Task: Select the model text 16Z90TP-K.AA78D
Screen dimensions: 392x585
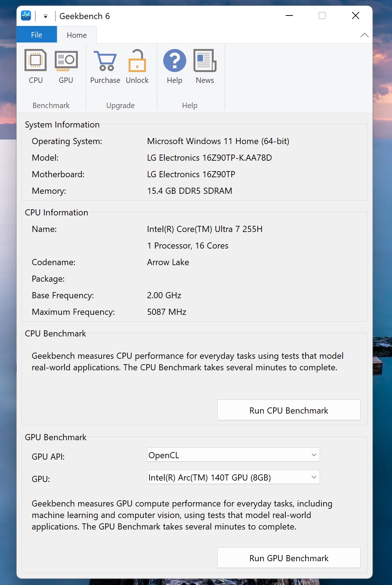Action: (237, 158)
